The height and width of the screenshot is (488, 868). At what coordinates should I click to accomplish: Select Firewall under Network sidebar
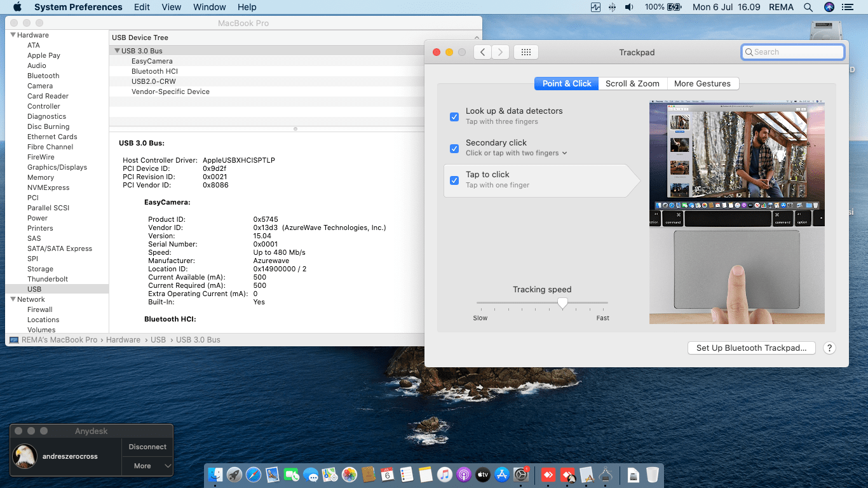[40, 309]
